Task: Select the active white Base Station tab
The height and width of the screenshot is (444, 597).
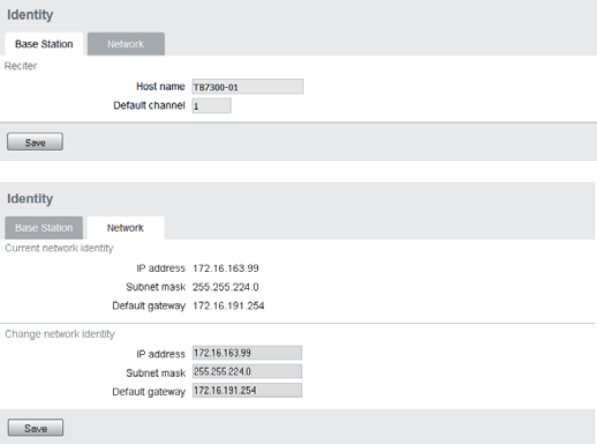Action: click(x=44, y=44)
